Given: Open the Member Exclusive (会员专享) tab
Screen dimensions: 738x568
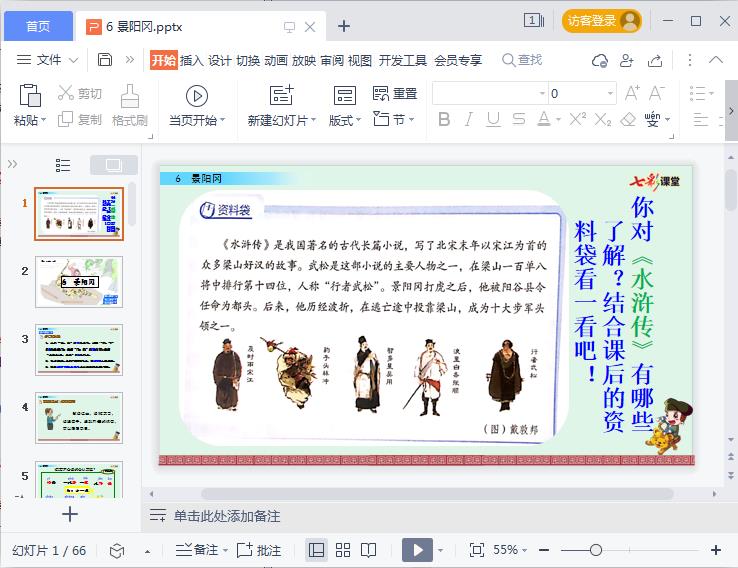Looking at the screenshot, I should click(458, 60).
